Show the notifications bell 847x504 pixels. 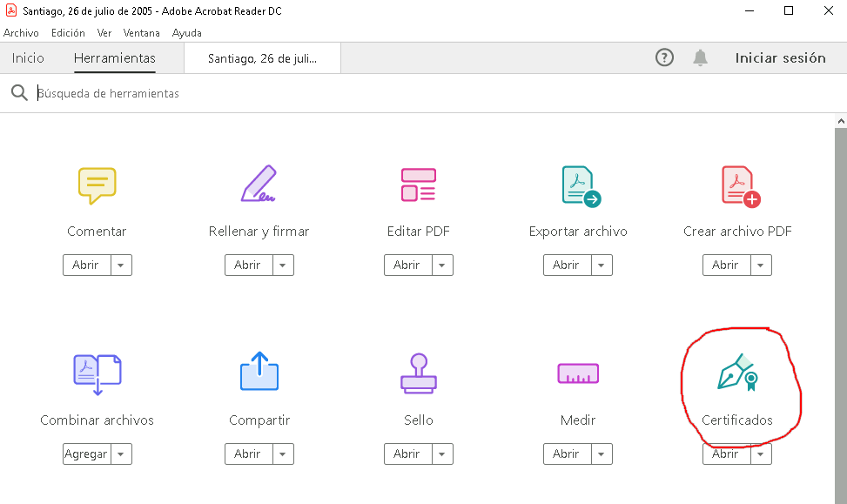pyautogui.click(x=700, y=57)
